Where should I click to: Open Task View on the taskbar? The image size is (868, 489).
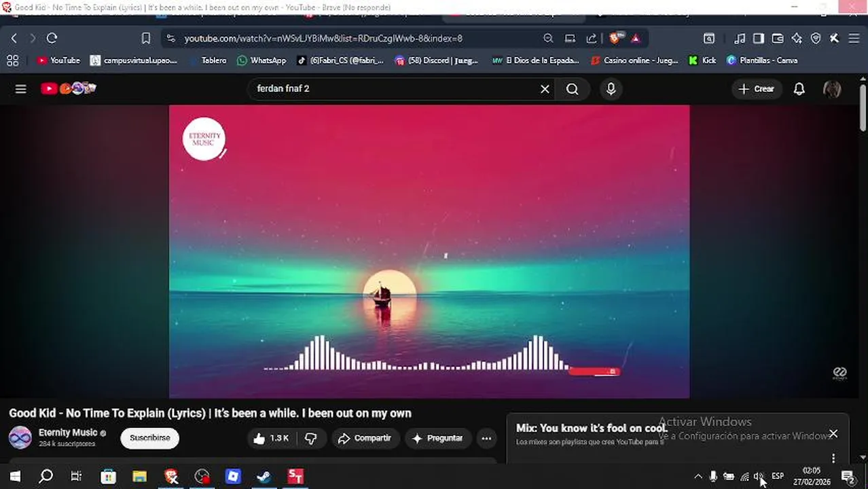point(76,477)
